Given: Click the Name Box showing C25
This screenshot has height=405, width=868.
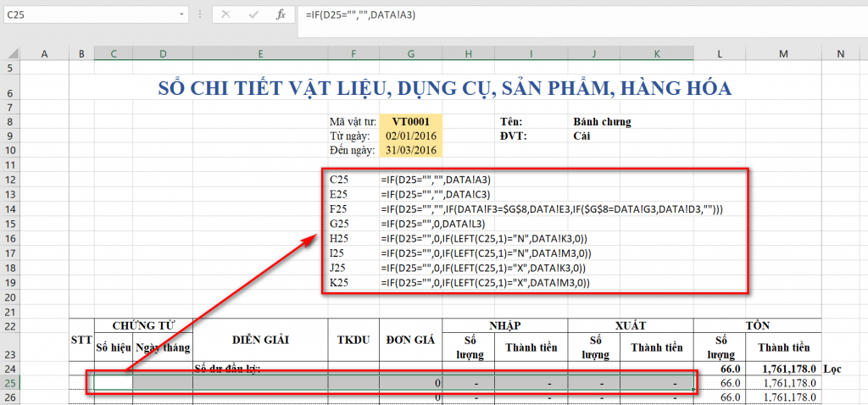Looking at the screenshot, I should point(97,15).
